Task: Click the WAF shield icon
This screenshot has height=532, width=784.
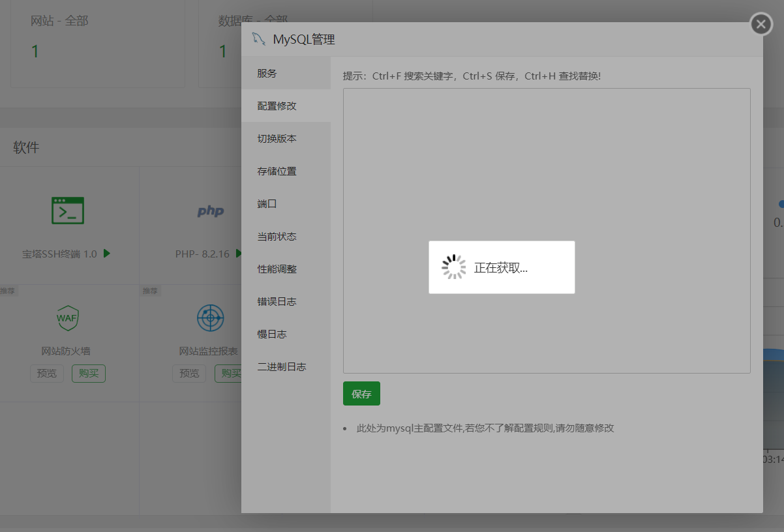Action: pos(67,318)
